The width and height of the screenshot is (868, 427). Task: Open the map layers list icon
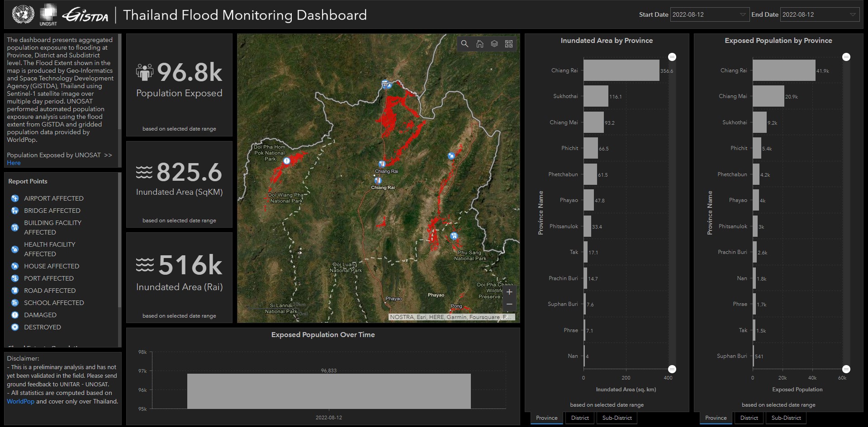pos(494,44)
